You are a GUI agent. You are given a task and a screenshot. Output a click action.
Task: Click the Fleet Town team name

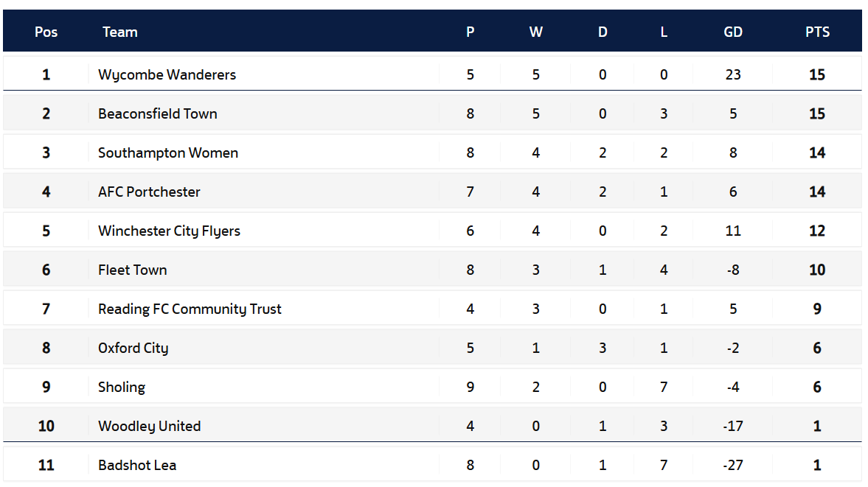click(132, 270)
